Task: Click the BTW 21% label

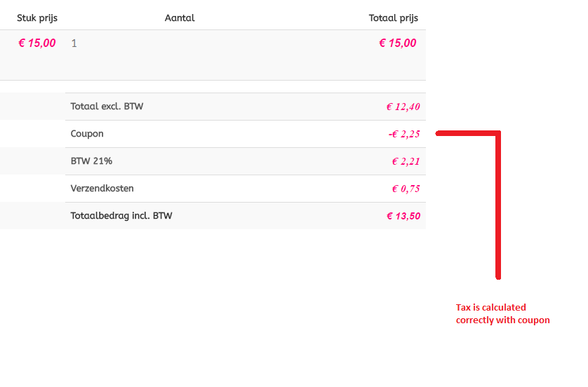Action: point(91,161)
